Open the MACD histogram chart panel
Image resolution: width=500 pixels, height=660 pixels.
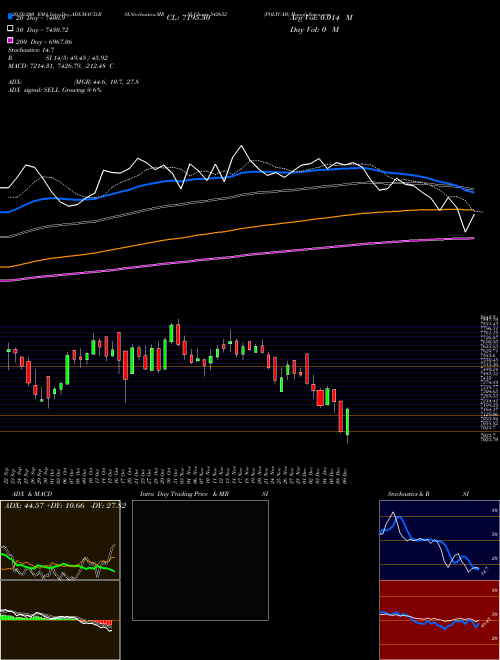pos(60,620)
